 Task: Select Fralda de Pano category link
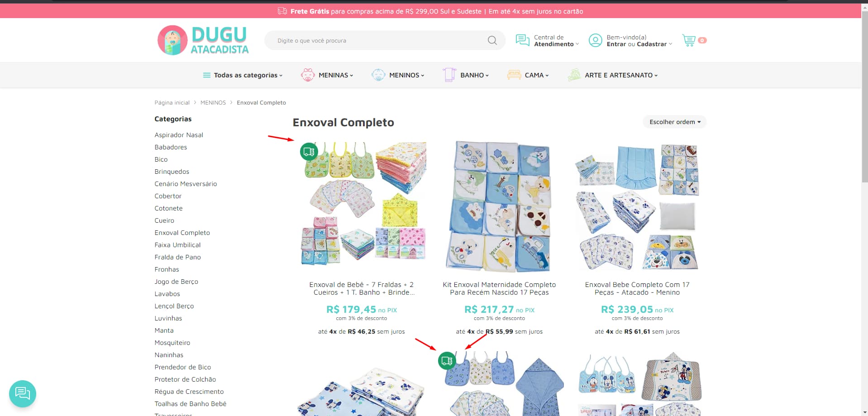pyautogui.click(x=177, y=257)
